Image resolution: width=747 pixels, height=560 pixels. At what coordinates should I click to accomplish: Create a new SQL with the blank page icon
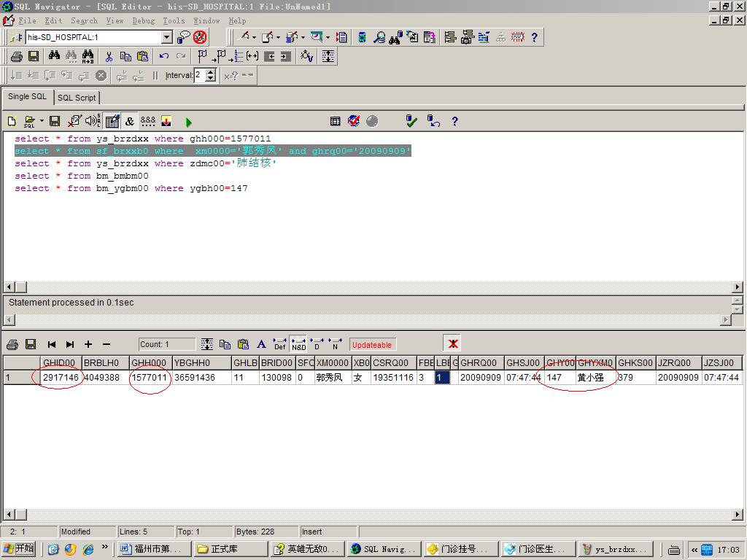coord(12,122)
